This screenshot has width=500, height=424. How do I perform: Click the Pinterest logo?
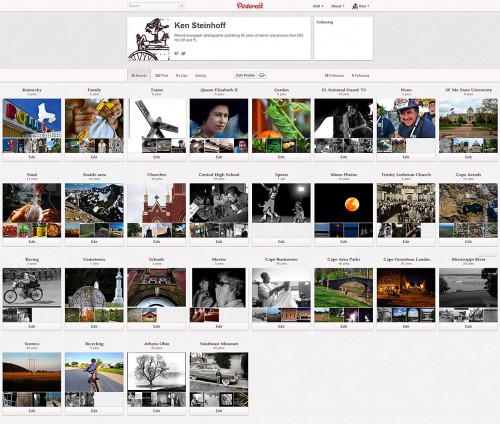[250, 6]
